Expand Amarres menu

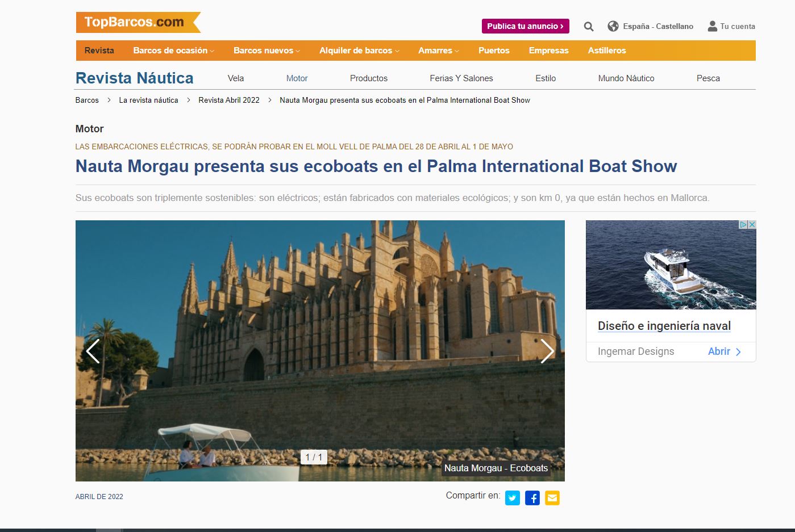439,51
